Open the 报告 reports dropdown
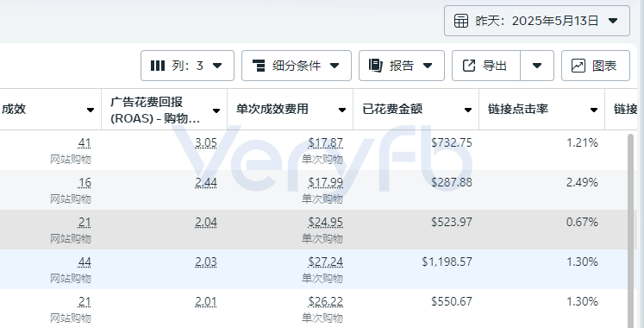Viewport: 644px width, 328px height. (401, 66)
